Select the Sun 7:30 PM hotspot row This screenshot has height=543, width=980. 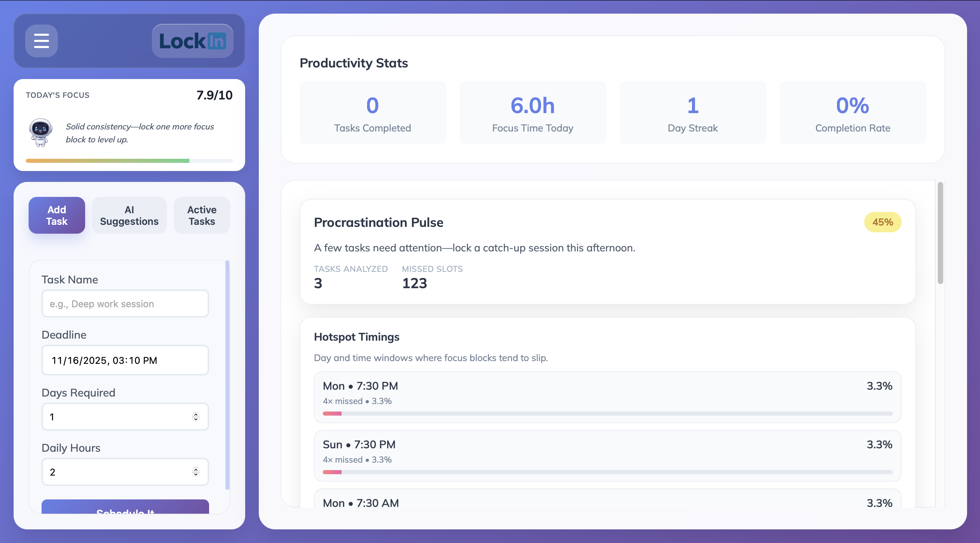coord(607,455)
